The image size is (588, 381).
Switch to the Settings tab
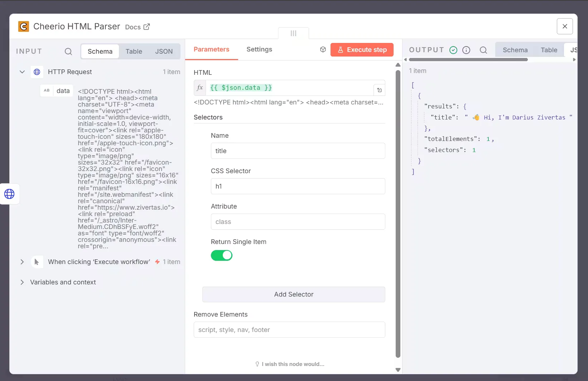pyautogui.click(x=259, y=49)
